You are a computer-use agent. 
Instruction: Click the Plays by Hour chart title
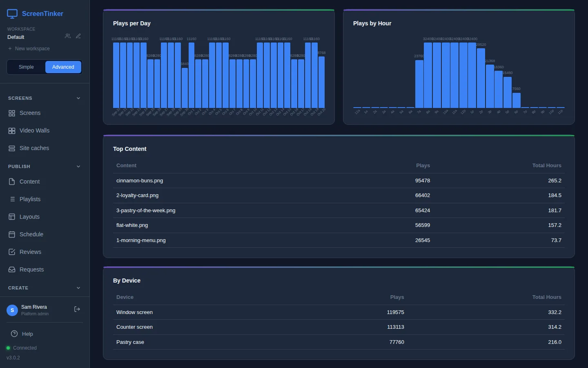372,23
